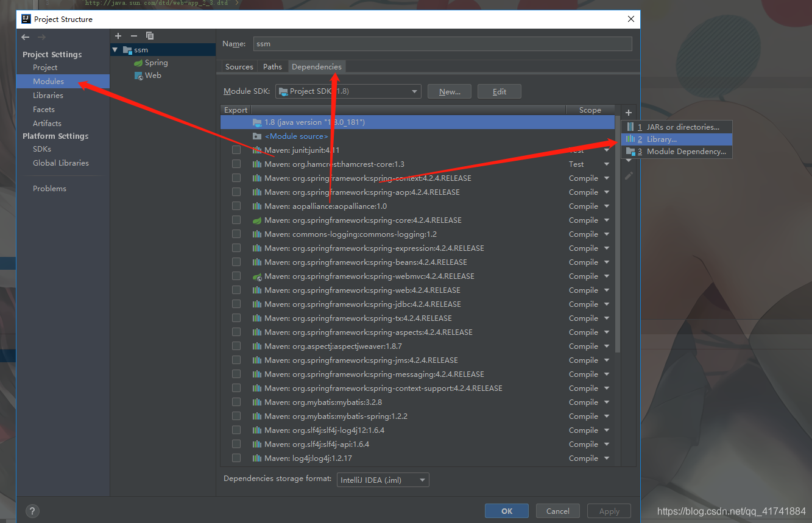
Task: Click the IntelliJ logo in title bar
Action: coord(26,19)
